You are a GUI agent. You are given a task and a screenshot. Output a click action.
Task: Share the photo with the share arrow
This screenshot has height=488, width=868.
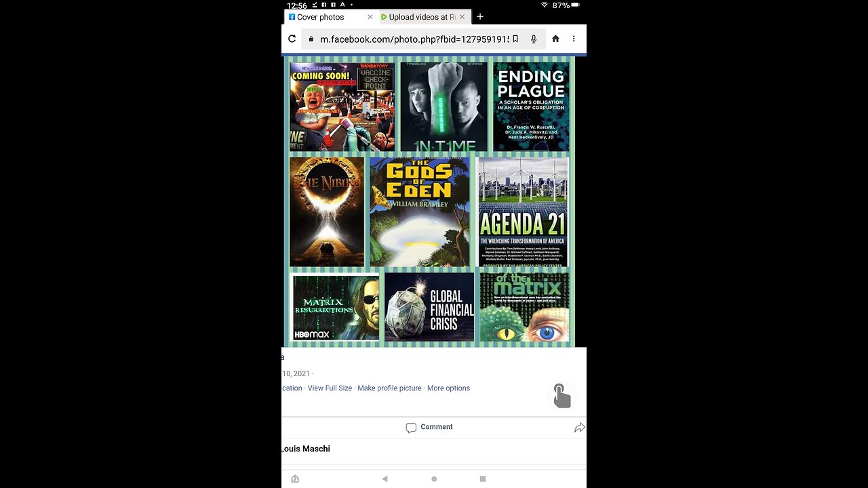point(579,427)
